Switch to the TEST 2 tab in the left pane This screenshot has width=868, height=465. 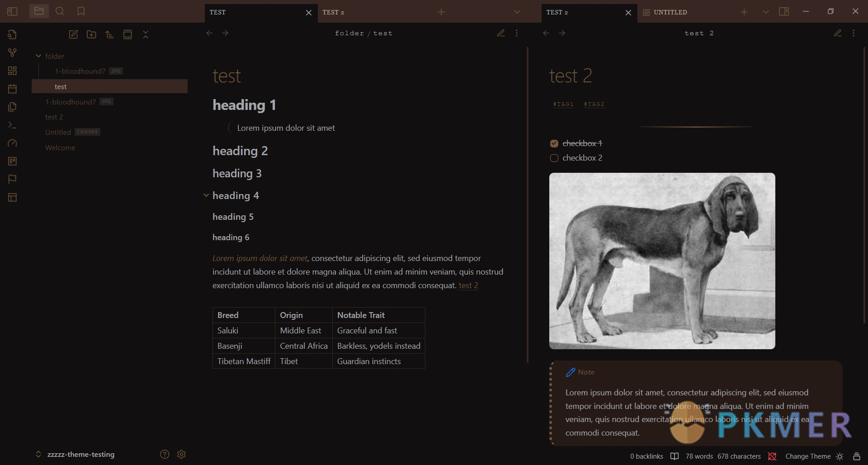click(333, 12)
